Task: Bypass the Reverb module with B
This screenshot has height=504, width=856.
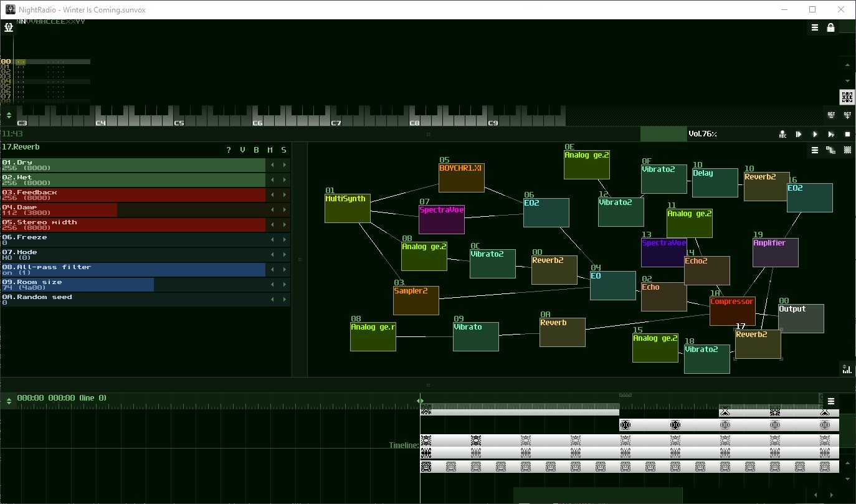Action: pyautogui.click(x=256, y=150)
